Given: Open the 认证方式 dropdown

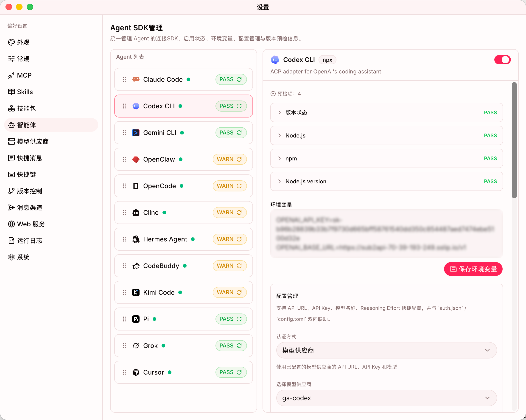Looking at the screenshot, I should click(386, 350).
